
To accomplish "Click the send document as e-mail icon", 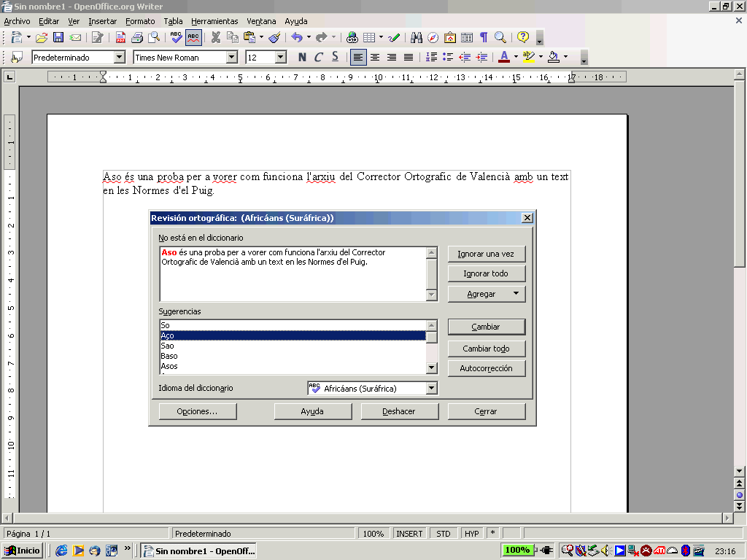I will pyautogui.click(x=75, y=37).
